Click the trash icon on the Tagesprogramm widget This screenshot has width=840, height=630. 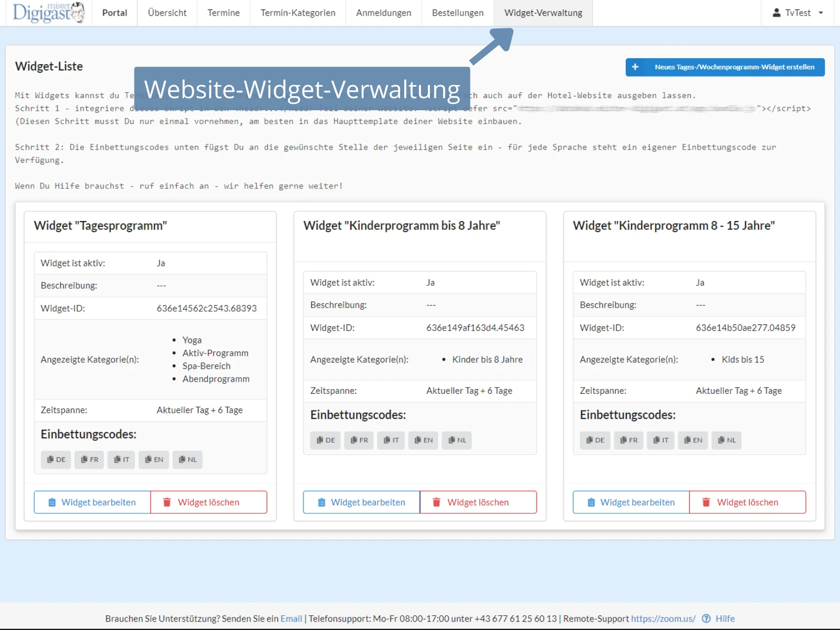point(166,502)
